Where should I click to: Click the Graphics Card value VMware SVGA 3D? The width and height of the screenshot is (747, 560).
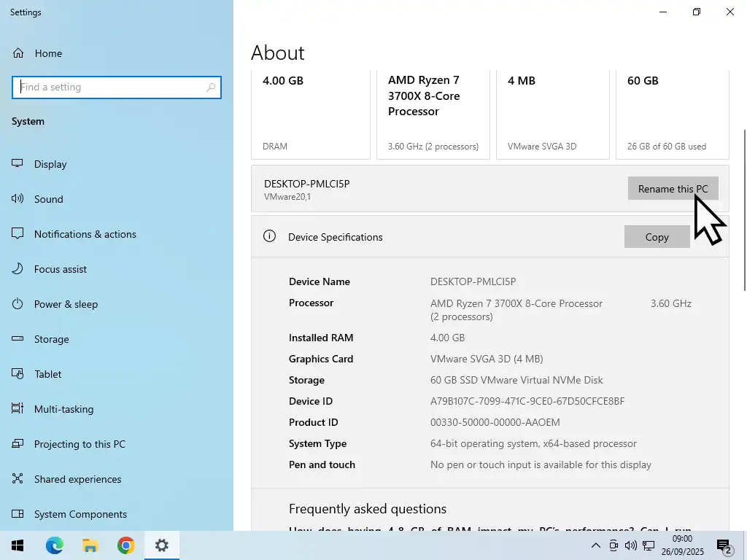pyautogui.click(x=487, y=359)
